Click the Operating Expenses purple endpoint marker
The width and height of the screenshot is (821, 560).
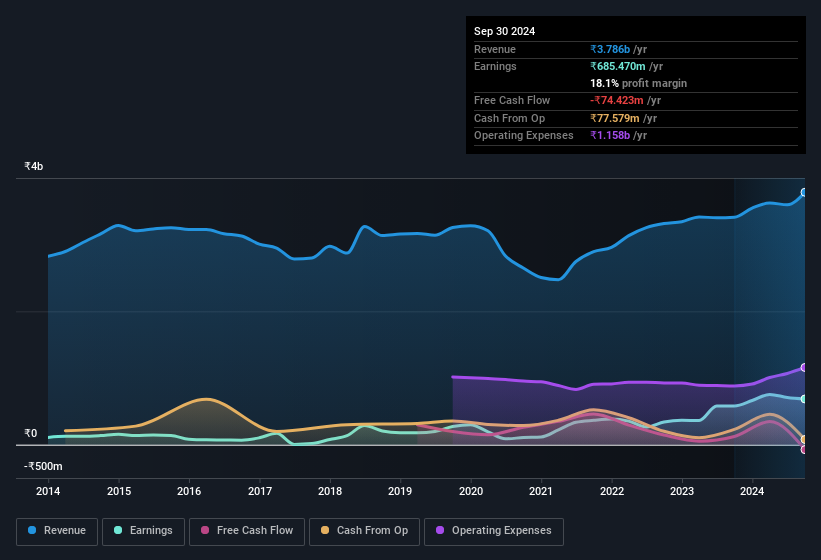click(804, 368)
